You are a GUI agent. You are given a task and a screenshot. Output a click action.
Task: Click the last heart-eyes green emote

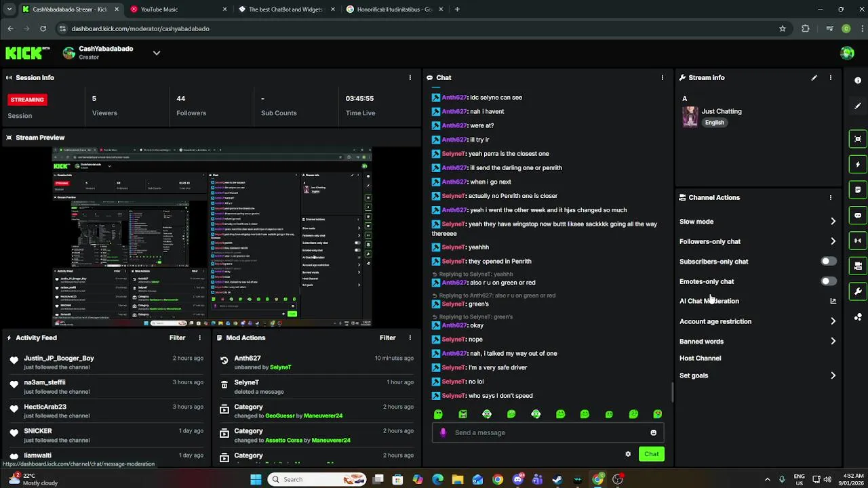[658, 414]
